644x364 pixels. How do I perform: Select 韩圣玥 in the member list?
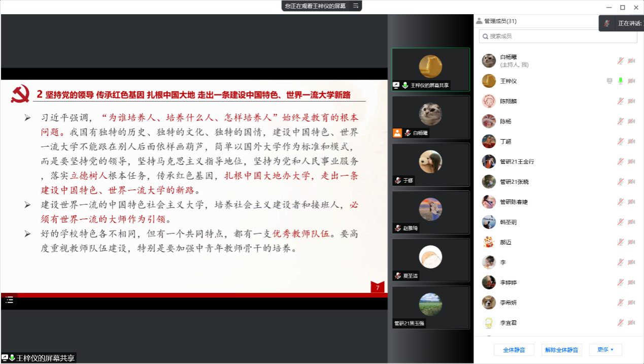click(x=508, y=222)
